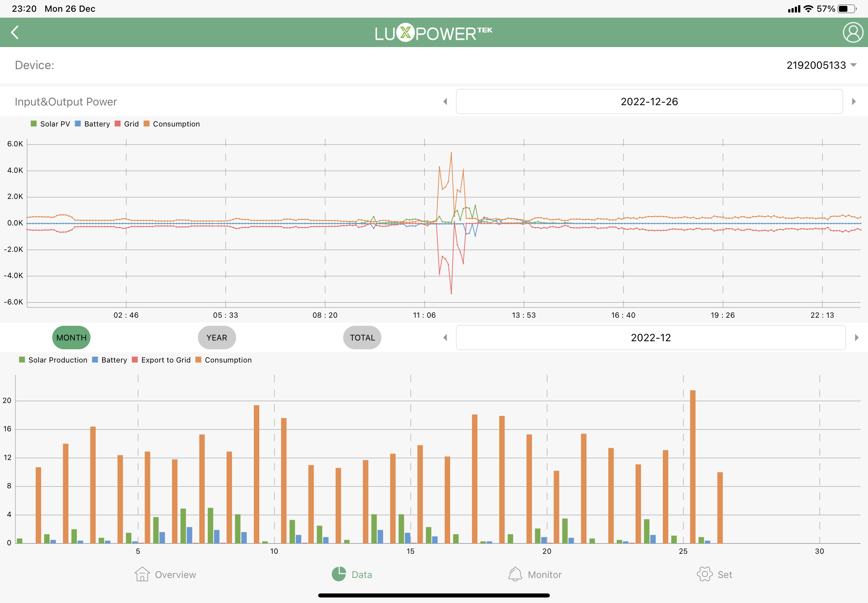Go to next day in power chart
This screenshot has width=868, height=603.
[854, 101]
